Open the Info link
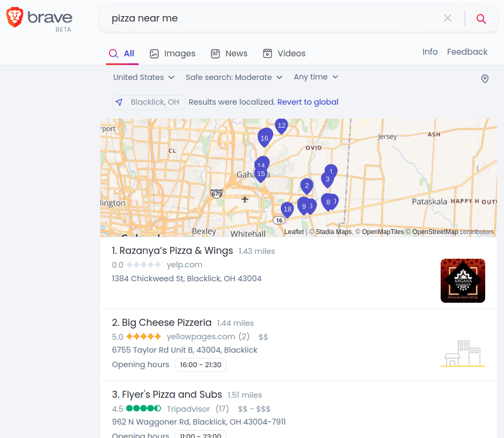The height and width of the screenshot is (438, 504). 430,52
